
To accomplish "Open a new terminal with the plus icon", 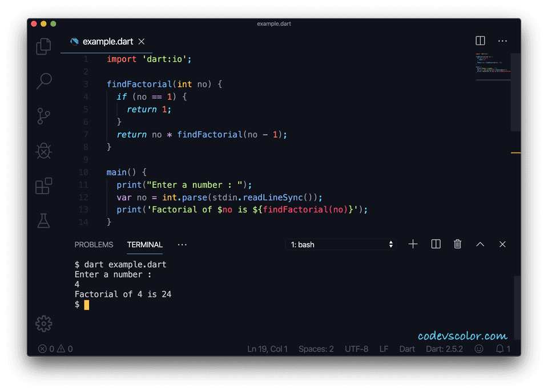I will tap(413, 244).
